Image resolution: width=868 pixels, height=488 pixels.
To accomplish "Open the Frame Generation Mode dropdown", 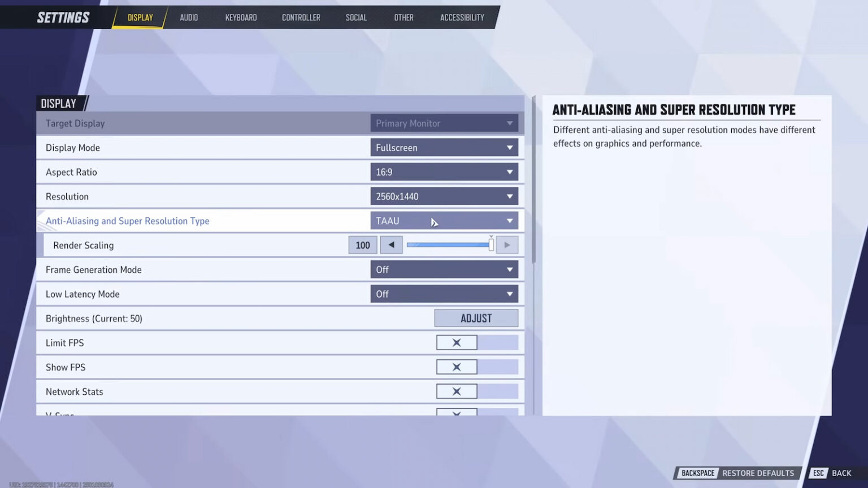I will [444, 269].
